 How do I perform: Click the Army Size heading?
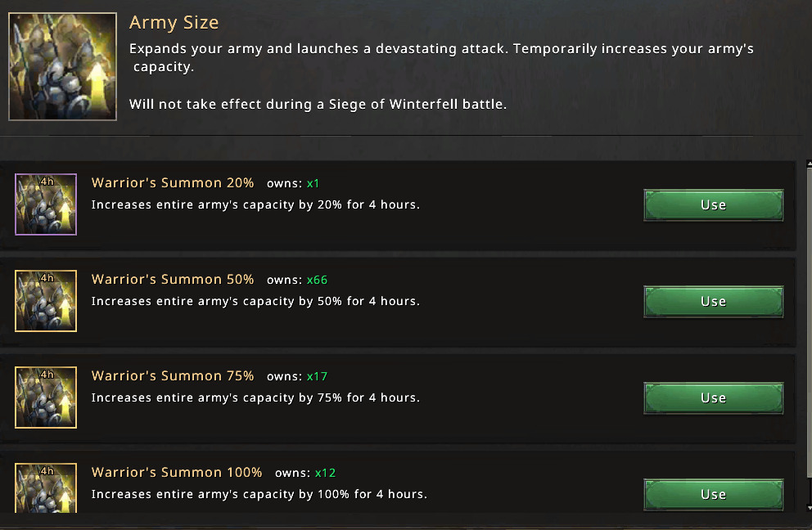[x=174, y=23]
